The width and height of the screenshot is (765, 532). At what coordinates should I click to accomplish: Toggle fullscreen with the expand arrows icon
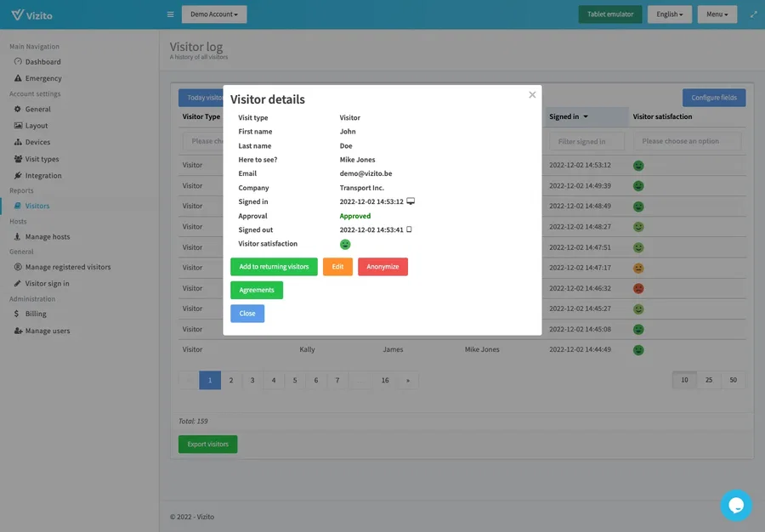point(753,14)
